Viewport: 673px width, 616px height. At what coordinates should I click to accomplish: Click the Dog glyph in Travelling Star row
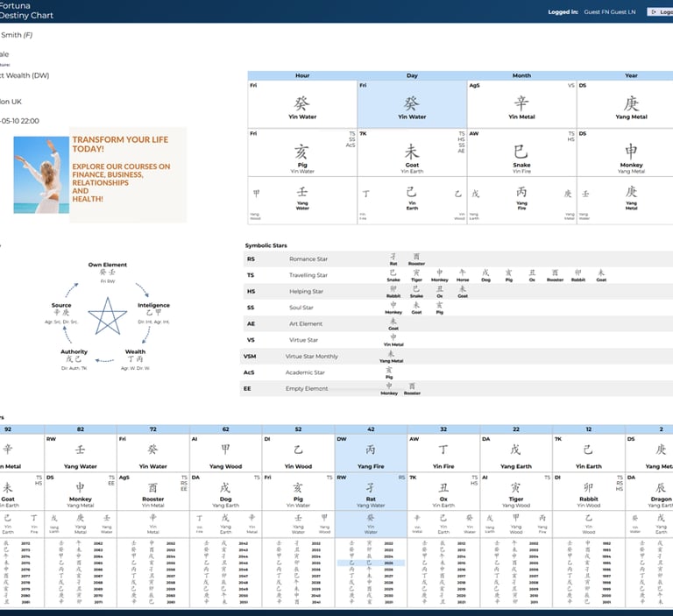pyautogui.click(x=485, y=273)
